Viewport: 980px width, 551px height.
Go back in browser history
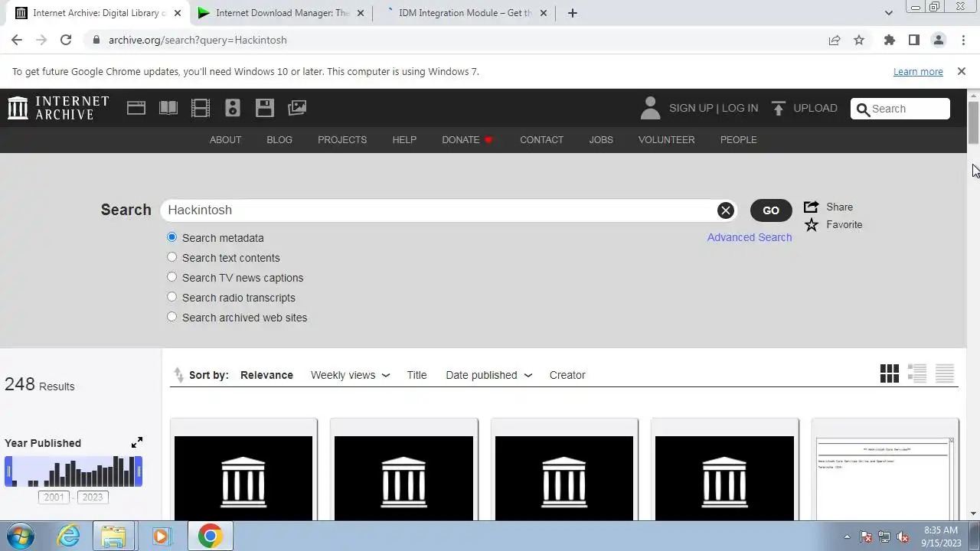click(17, 40)
